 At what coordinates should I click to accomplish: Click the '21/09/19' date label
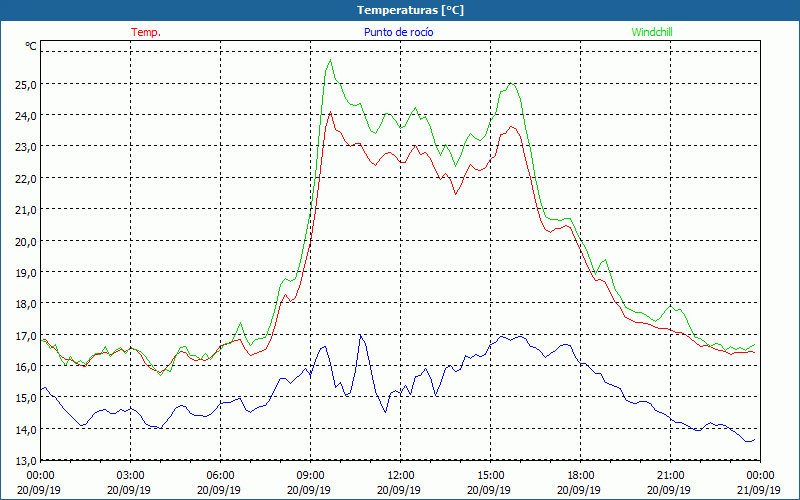[x=759, y=490]
